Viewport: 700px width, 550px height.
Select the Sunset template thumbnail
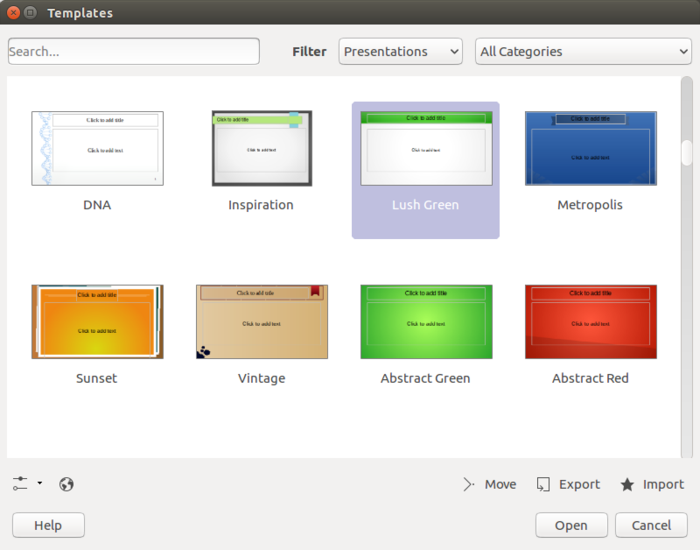[97, 321]
